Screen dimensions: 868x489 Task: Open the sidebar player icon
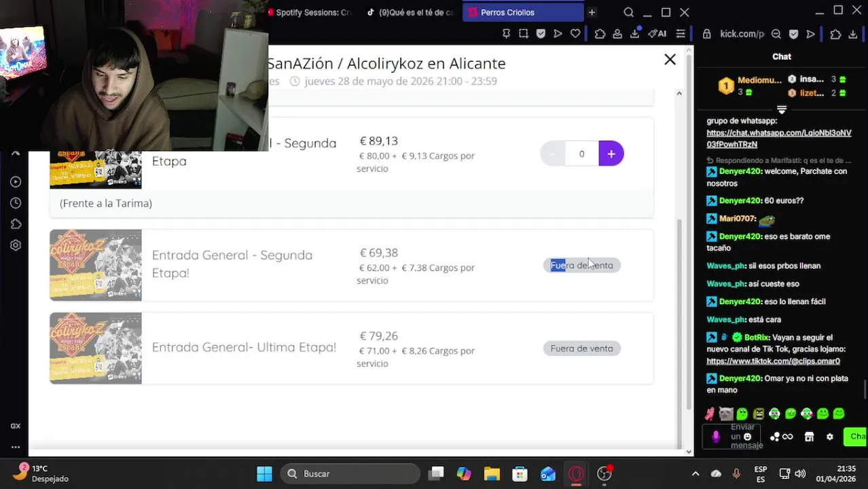point(16,182)
